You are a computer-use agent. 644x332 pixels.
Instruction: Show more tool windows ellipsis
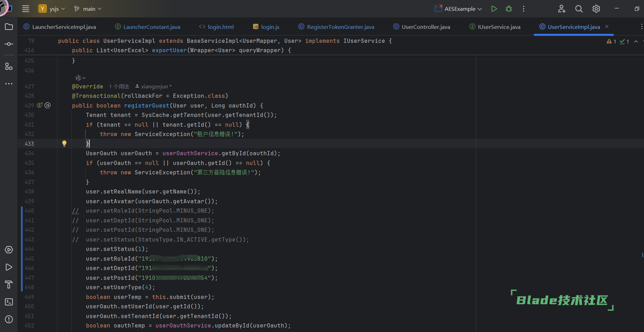click(9, 84)
